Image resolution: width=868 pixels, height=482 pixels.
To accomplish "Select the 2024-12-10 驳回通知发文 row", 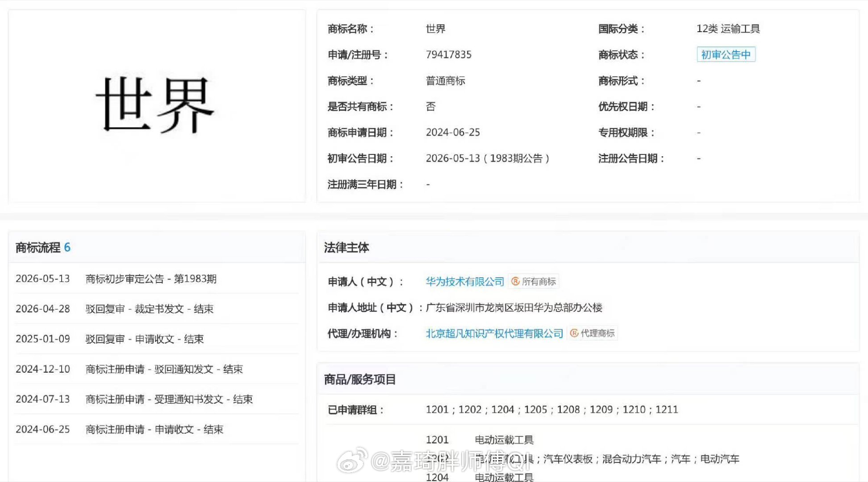I will point(156,369).
